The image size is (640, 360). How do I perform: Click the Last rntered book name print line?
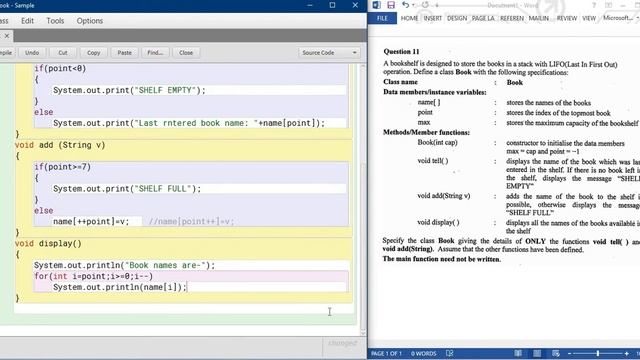[189, 123]
